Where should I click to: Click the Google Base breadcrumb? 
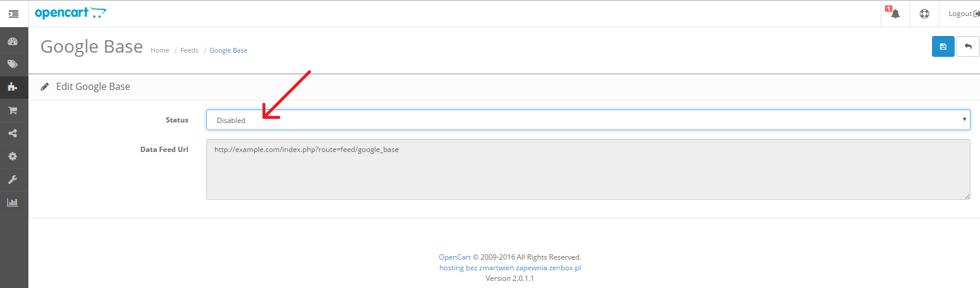[x=228, y=50]
